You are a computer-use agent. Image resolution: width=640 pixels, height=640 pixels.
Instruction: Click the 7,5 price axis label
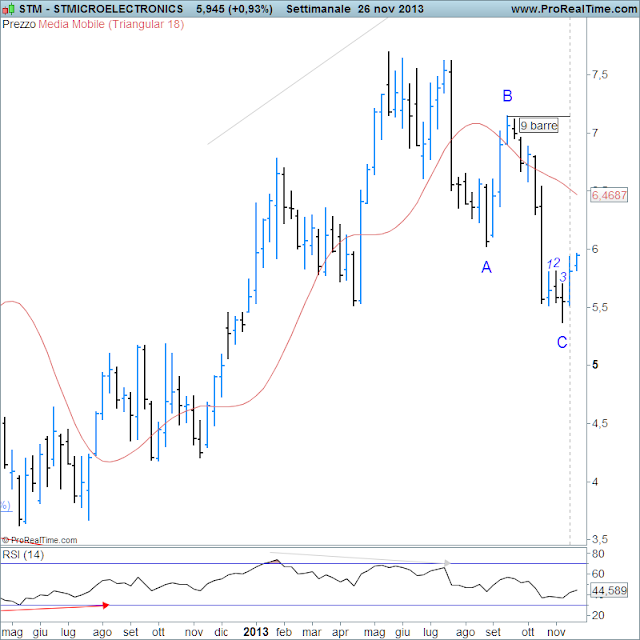600,75
